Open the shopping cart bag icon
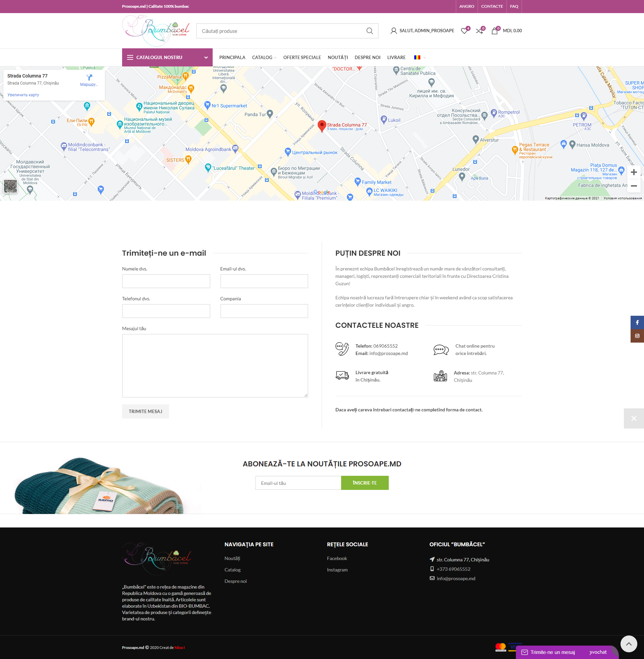The image size is (644, 659). pos(494,31)
